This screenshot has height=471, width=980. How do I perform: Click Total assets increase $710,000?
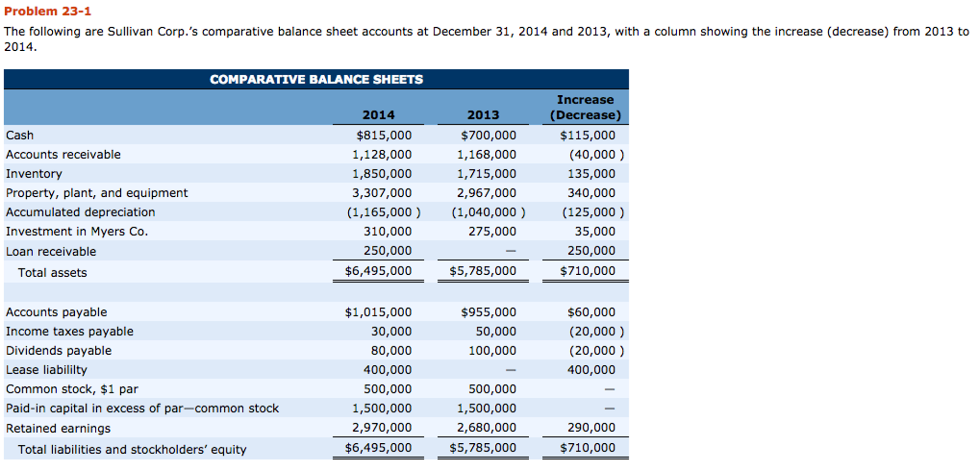[588, 271]
